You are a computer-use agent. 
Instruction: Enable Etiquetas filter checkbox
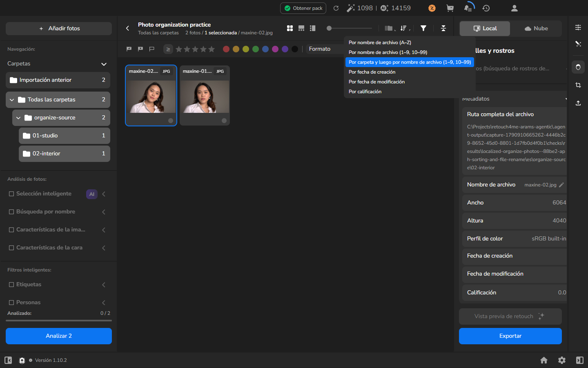[x=11, y=285]
